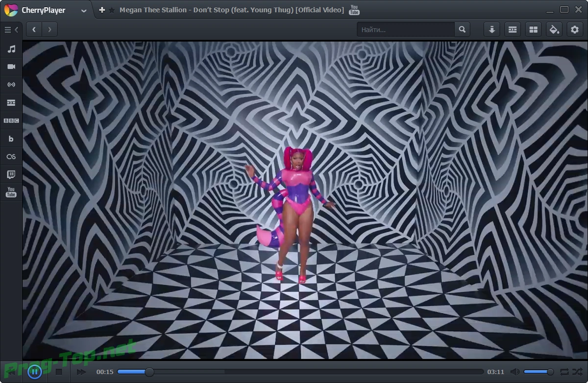Go back with the left arrow
The width and height of the screenshot is (588, 383).
coord(34,29)
